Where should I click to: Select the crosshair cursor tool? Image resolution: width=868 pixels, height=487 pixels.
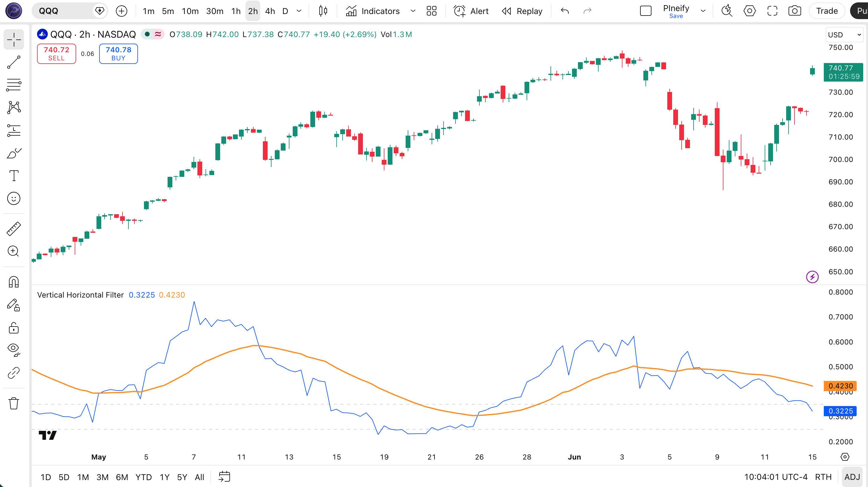click(x=14, y=40)
